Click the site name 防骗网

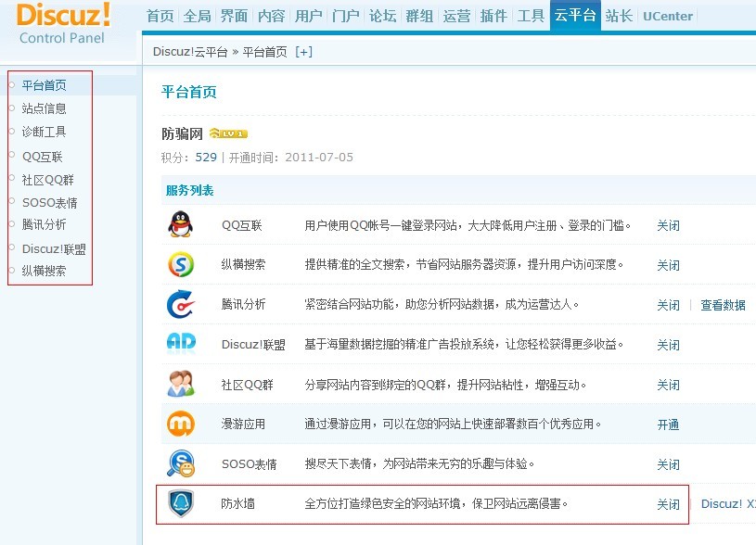[182, 133]
